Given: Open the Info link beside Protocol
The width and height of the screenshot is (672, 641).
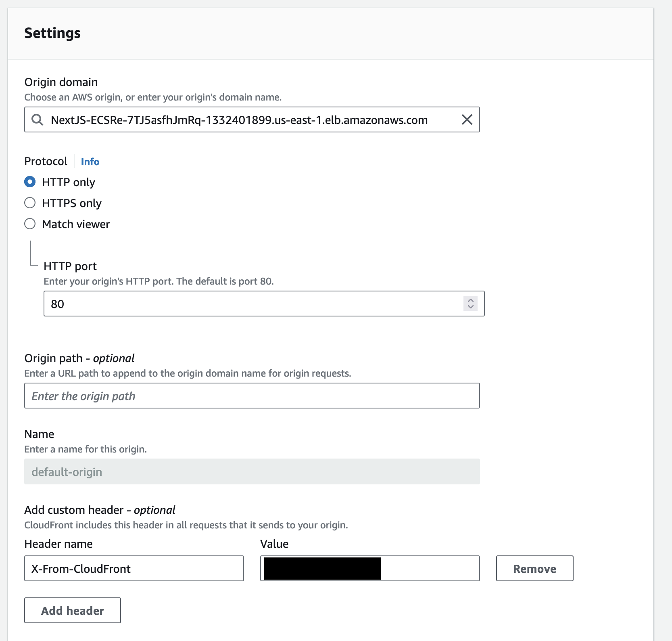Looking at the screenshot, I should click(90, 162).
